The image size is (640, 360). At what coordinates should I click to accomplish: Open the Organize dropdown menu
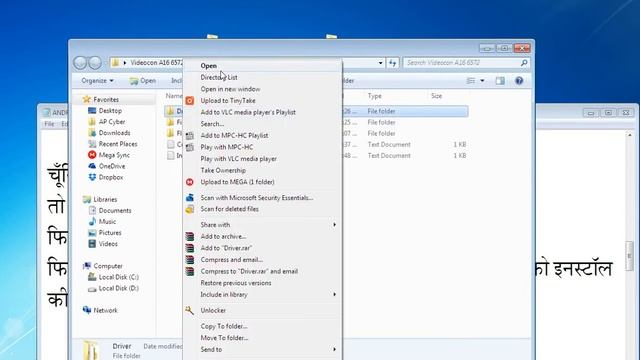(x=97, y=81)
